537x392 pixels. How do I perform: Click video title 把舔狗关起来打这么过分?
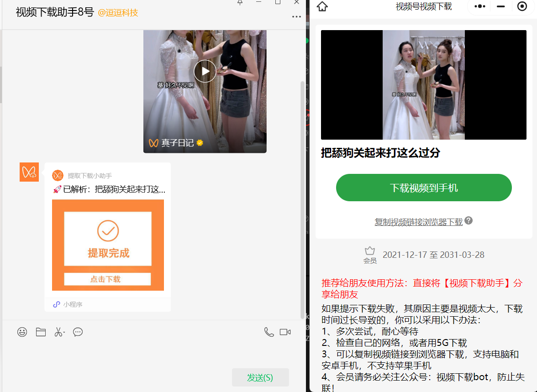point(380,153)
